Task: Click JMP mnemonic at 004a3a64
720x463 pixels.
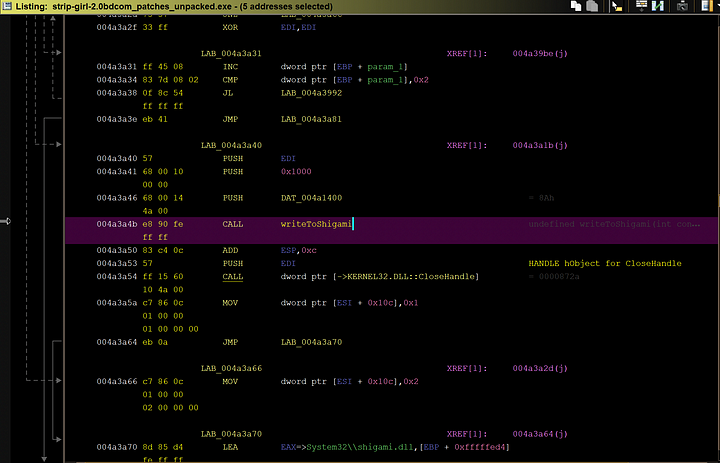Action: (x=230, y=343)
